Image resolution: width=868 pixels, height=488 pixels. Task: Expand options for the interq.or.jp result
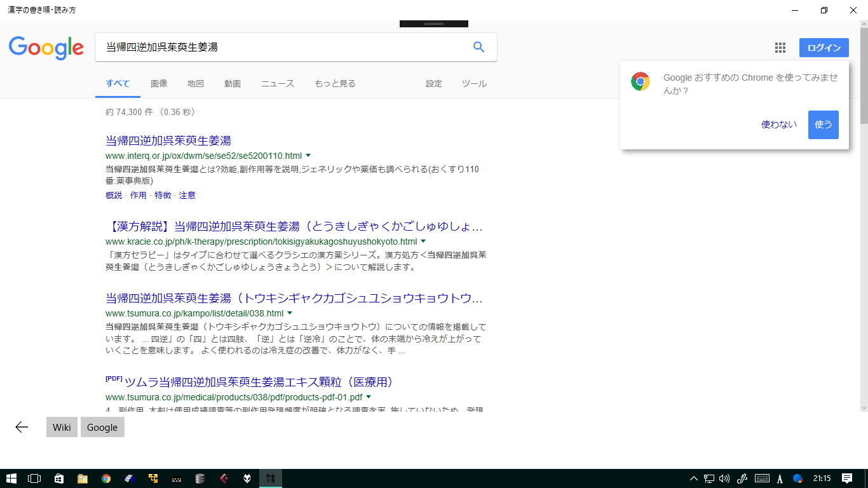click(308, 155)
